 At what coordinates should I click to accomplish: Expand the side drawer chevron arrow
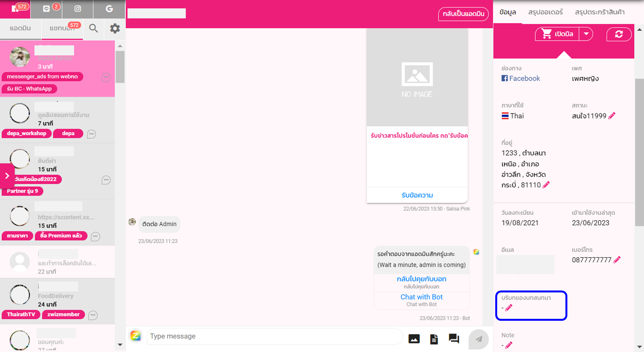[x=7, y=176]
